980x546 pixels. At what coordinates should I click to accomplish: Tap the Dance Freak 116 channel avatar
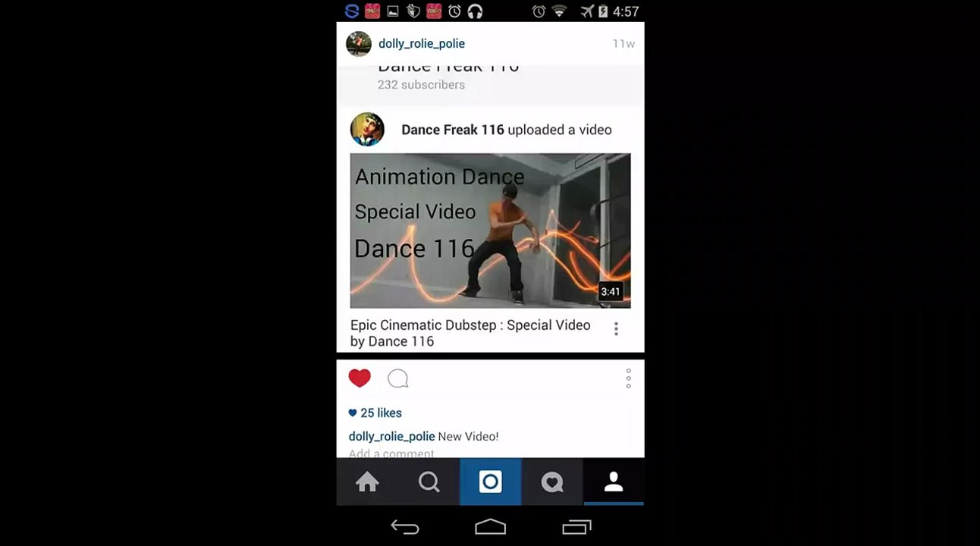(367, 130)
